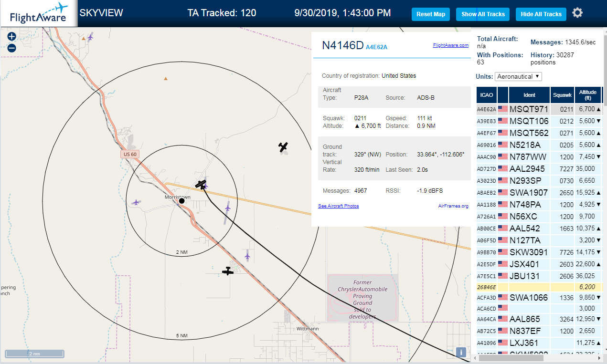607x364 pixels.
Task: Click Show All Tracks button
Action: 483,14
